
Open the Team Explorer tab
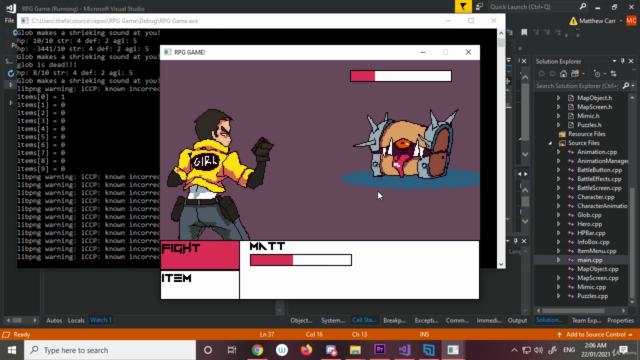tap(586, 320)
